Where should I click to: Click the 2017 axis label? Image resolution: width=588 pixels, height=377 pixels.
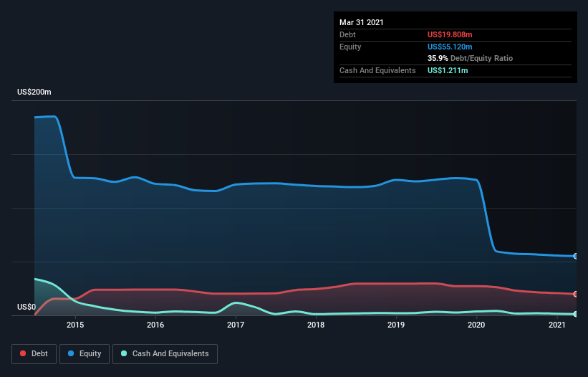click(236, 325)
